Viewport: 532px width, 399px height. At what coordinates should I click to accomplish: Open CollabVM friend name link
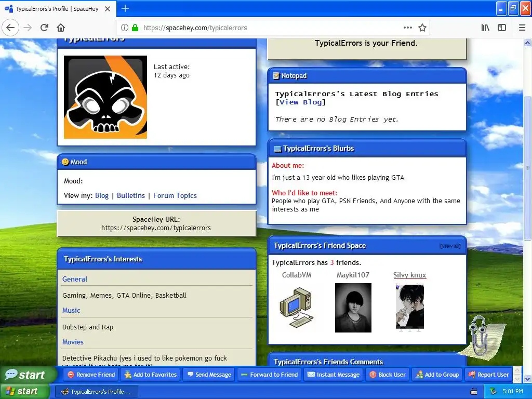coord(297,275)
